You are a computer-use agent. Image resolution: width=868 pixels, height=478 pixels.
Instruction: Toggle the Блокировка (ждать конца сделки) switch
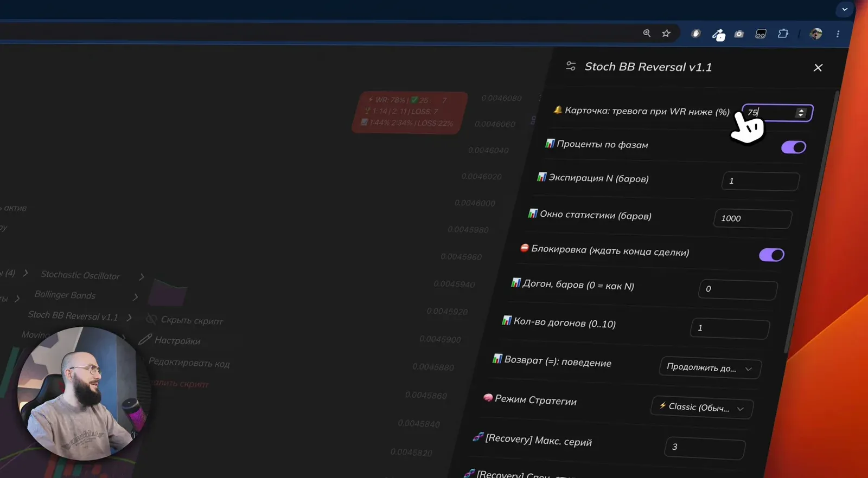coord(771,255)
